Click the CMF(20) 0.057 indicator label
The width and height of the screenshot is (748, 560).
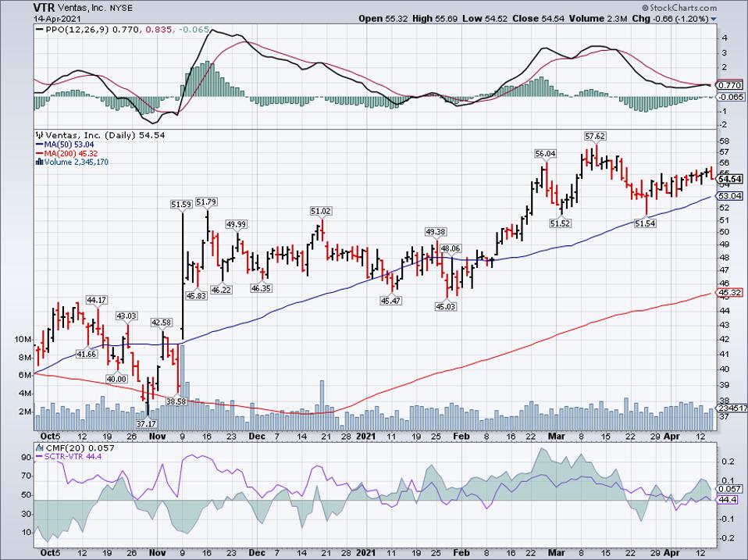[80, 448]
